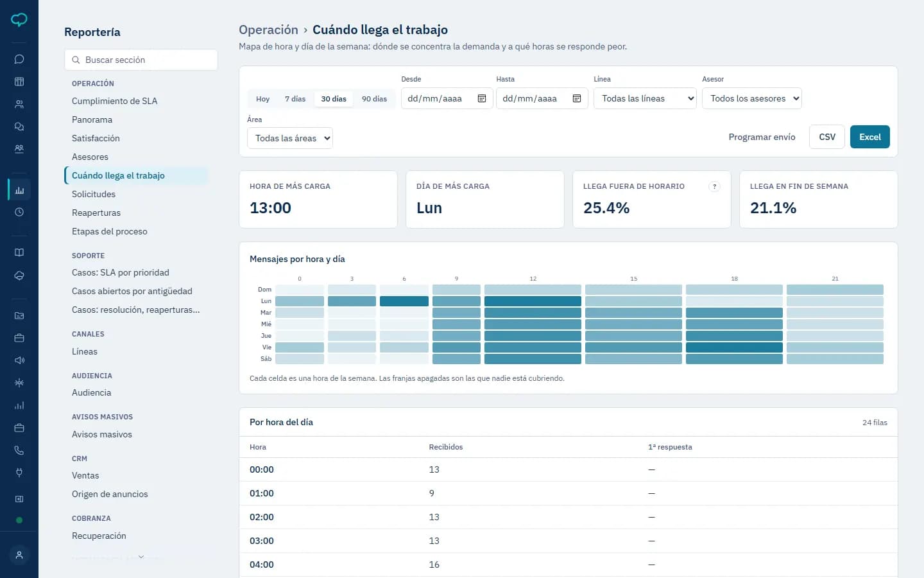Click the question mark help icon on Llega fuera de horario
The image size is (924, 578).
pos(714,186)
